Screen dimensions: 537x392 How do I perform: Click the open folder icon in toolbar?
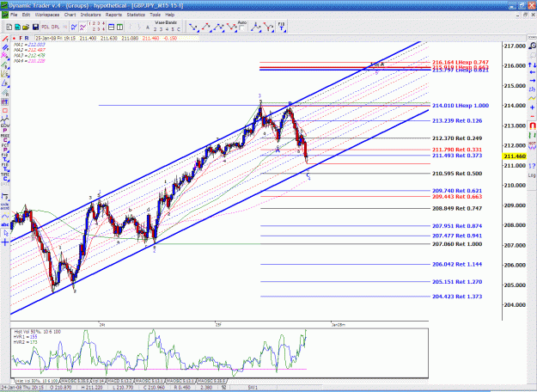tap(25, 27)
